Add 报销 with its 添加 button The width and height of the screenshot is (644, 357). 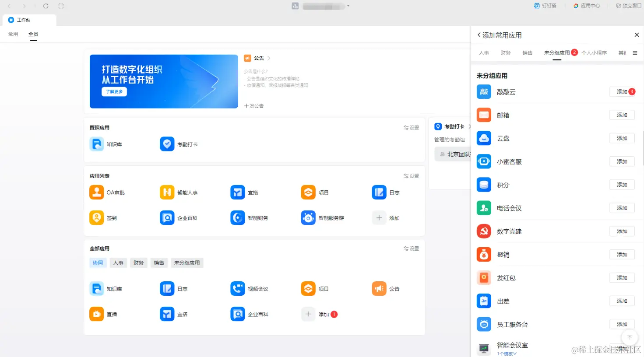click(x=622, y=255)
